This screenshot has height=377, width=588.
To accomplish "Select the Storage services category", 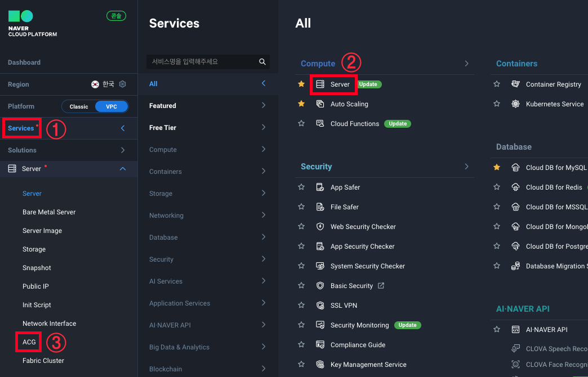I will coord(208,194).
